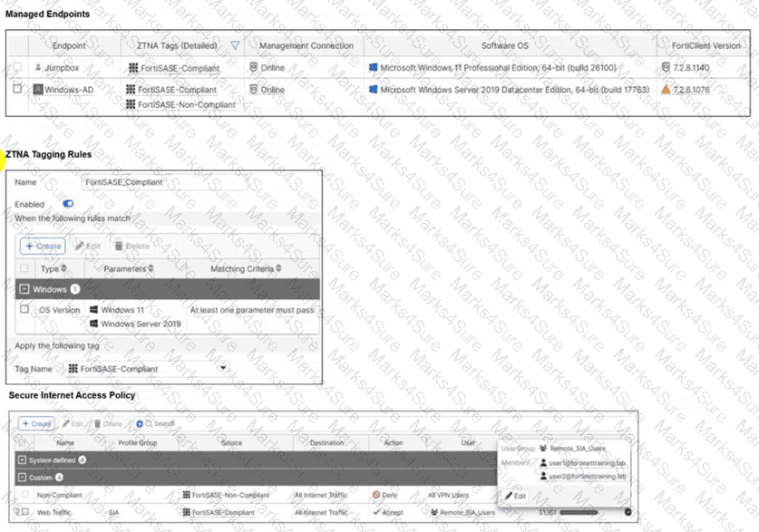Click the Delete trash icon in tagging rules
759x532 pixels.
[x=118, y=246]
